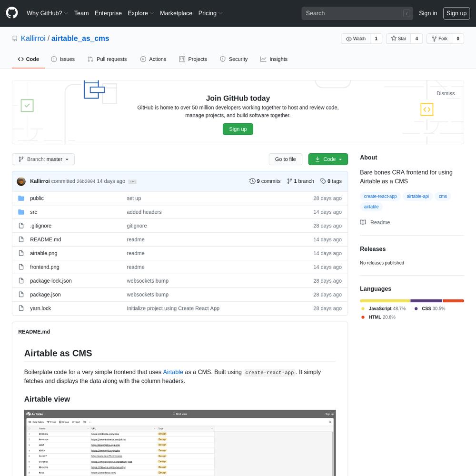Click the tag icon next to 0 tags

pos(323,181)
